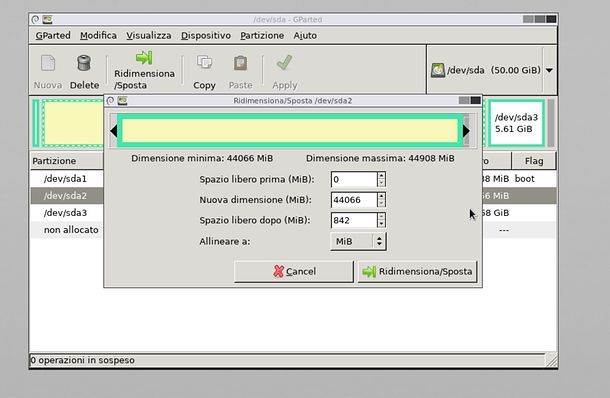The height and width of the screenshot is (398, 610).
Task: Open the Allineare a MiB dropdown
Action: coord(358,241)
